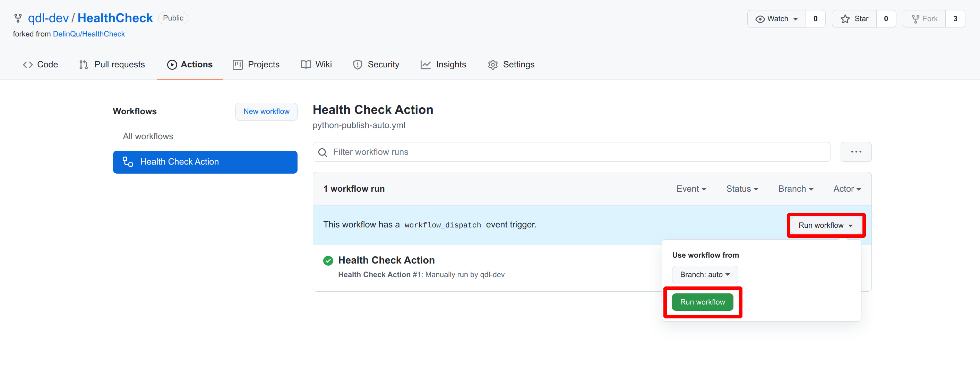Click 'Use workflow from' label
This screenshot has height=375, width=980.
coord(705,255)
